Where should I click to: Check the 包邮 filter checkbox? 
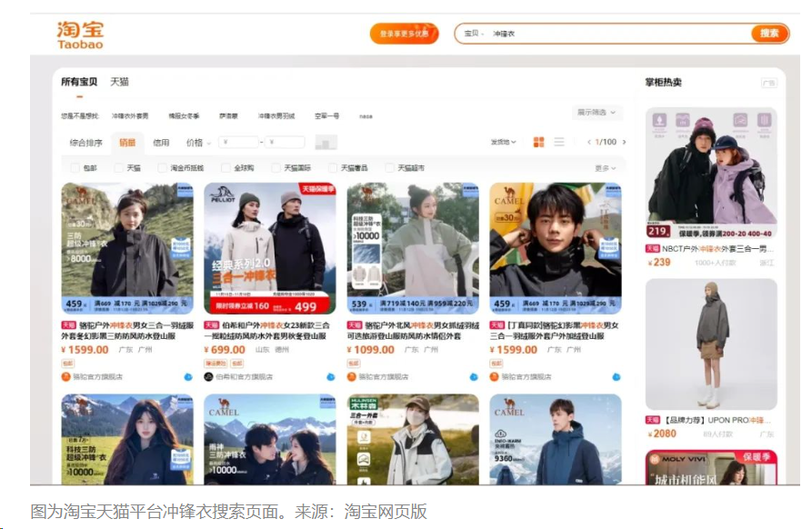[75, 168]
